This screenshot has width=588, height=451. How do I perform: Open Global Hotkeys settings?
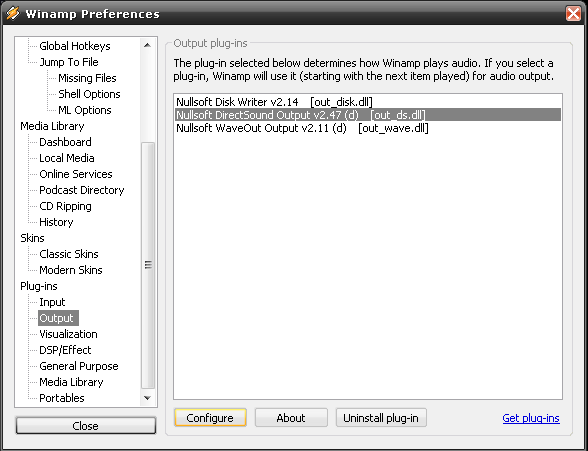[75, 46]
